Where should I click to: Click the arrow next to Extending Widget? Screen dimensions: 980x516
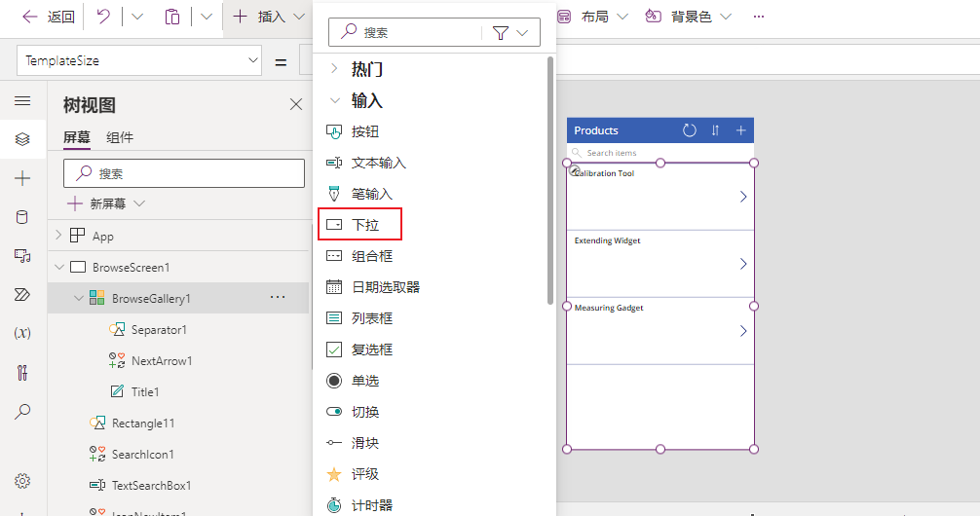[x=743, y=264]
